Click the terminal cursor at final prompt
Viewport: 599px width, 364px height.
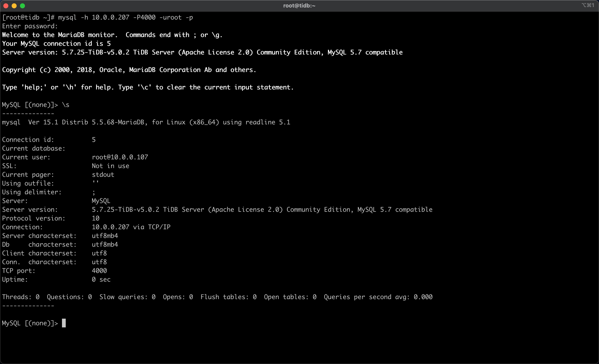click(64, 323)
